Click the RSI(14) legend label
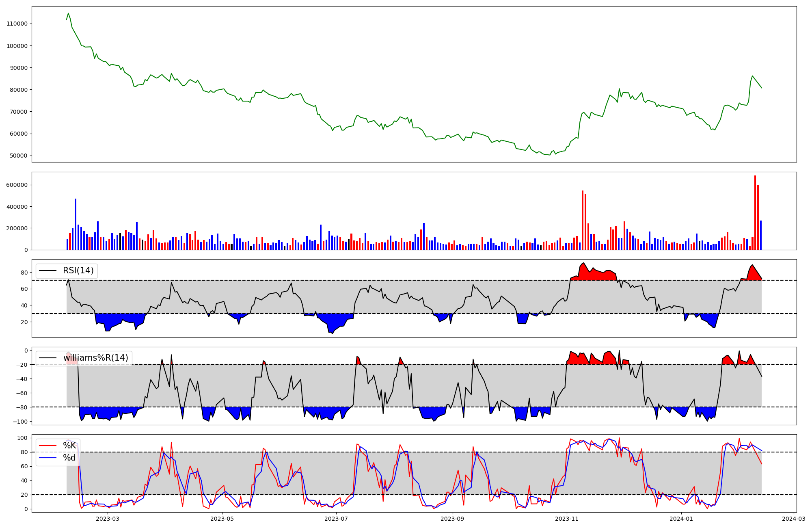The height and width of the screenshot is (528, 812). [x=78, y=270]
